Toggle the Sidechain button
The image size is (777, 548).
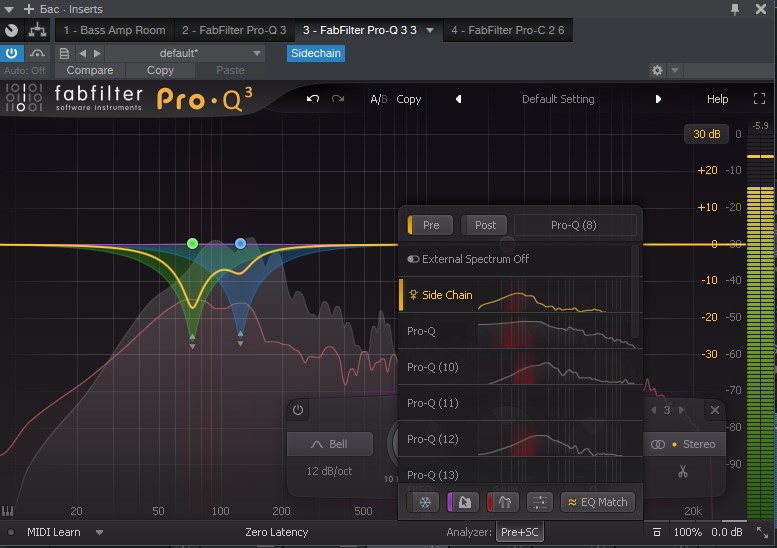[x=316, y=53]
